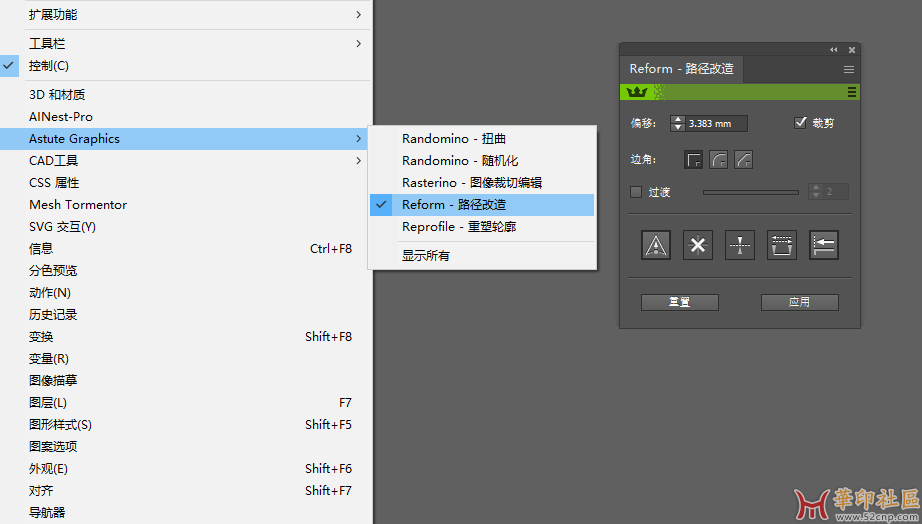Open the 图形样式(S) panel

[185, 425]
